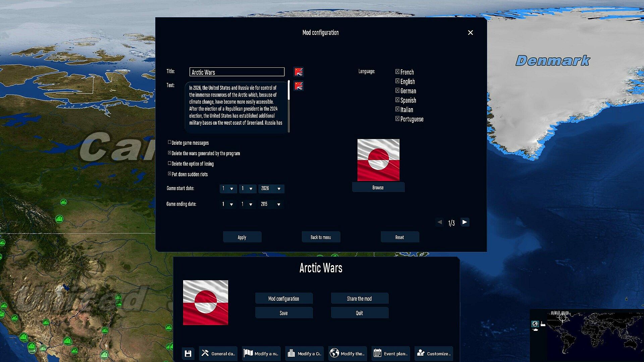Open Event planning calendar button
644x362 pixels.
coord(390,354)
